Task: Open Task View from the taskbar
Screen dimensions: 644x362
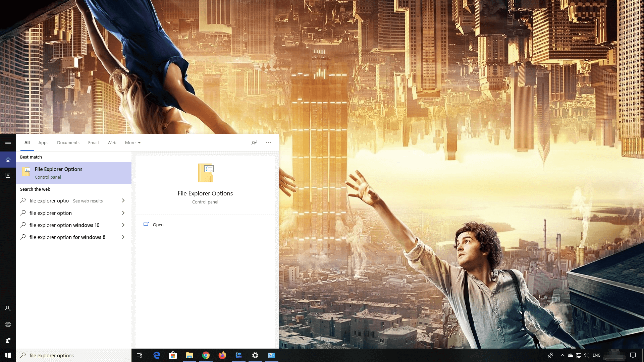Action: pos(139,355)
